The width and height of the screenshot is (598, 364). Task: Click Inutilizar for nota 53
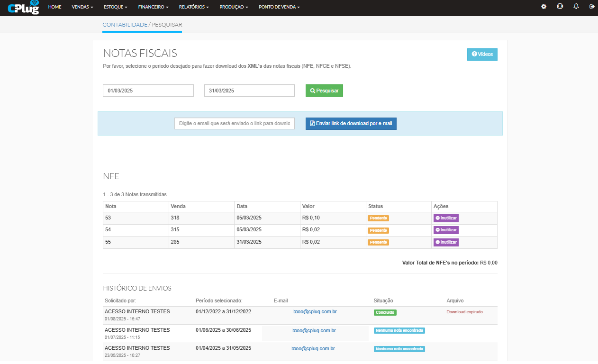click(446, 218)
